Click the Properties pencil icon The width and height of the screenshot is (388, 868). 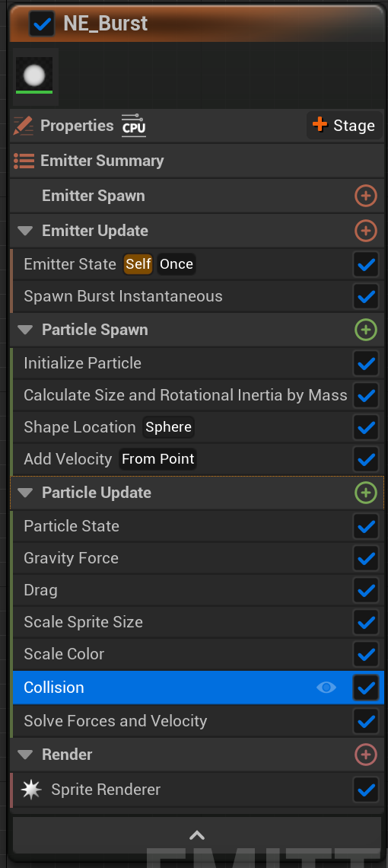click(x=24, y=126)
